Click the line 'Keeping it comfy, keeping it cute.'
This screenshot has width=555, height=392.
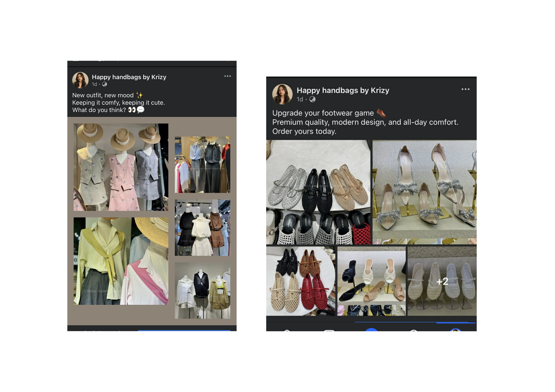118,103
